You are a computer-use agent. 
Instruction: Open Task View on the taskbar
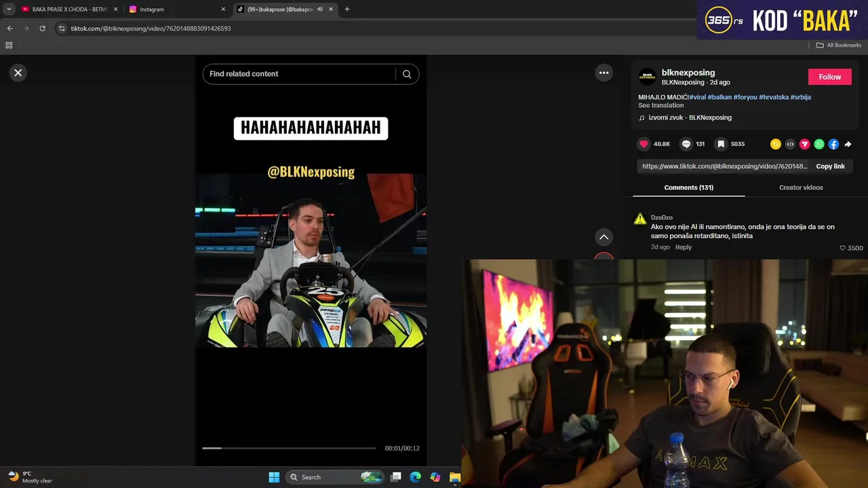coord(396,477)
